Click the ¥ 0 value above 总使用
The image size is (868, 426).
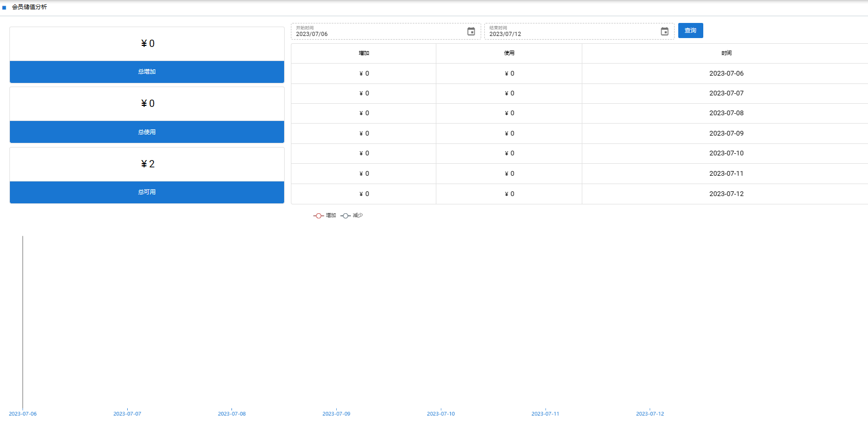(x=148, y=104)
